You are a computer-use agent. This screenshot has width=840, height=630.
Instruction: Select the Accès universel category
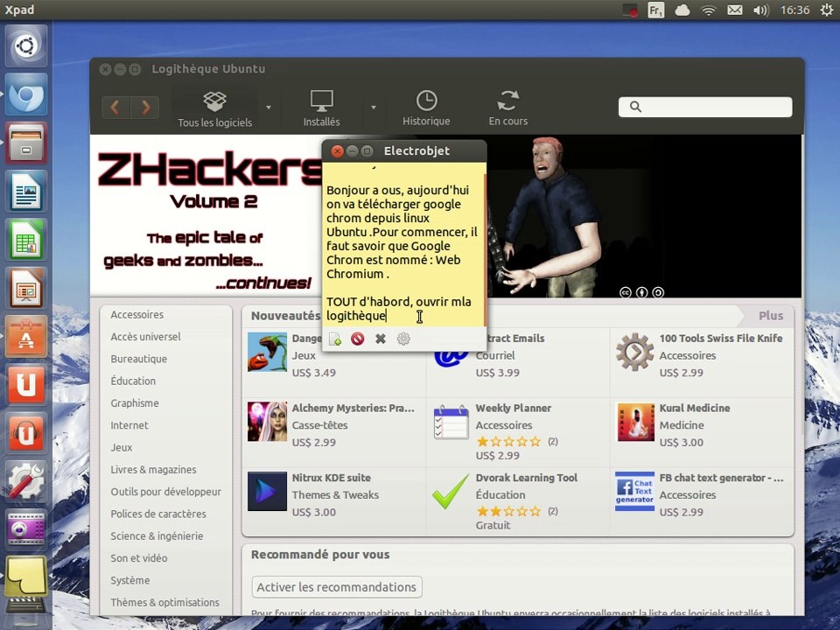tap(146, 336)
